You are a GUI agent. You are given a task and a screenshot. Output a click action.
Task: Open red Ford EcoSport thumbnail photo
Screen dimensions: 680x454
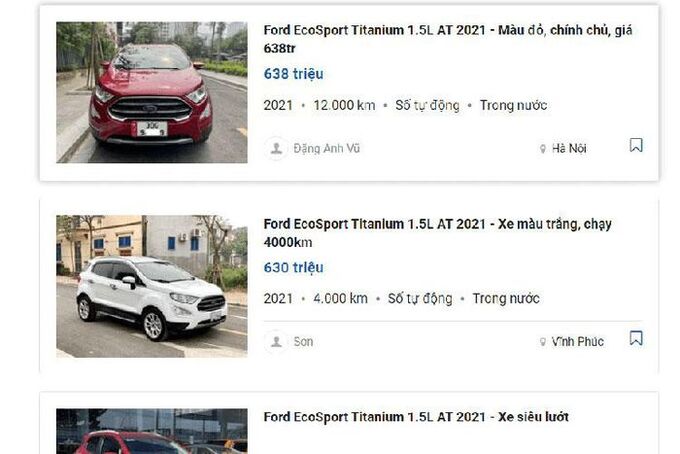click(x=151, y=92)
